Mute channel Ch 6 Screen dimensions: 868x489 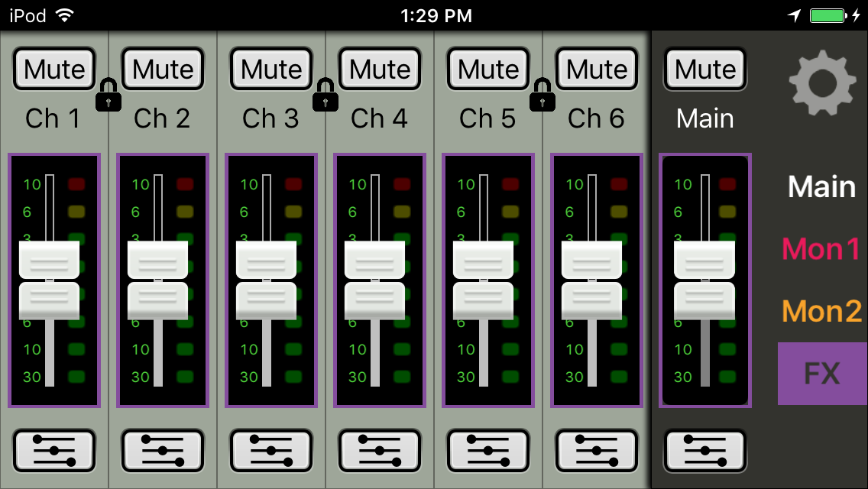click(x=597, y=70)
